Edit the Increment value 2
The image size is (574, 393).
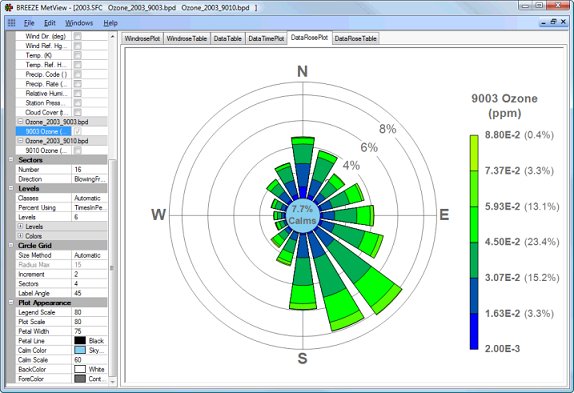pos(90,274)
